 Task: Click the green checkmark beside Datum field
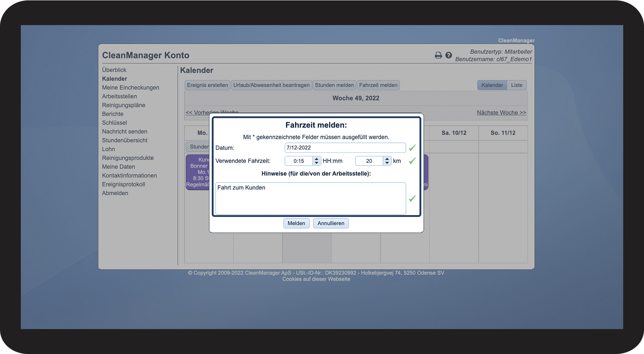click(x=412, y=148)
